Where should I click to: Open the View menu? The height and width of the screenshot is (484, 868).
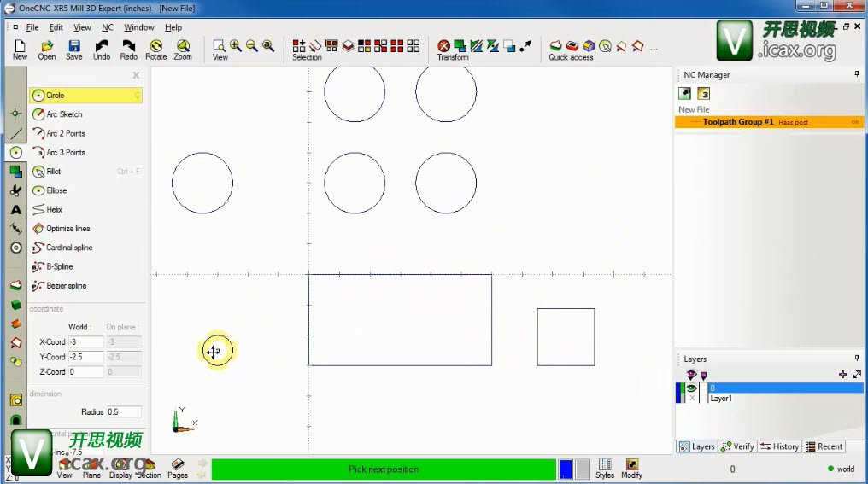pyautogui.click(x=82, y=27)
